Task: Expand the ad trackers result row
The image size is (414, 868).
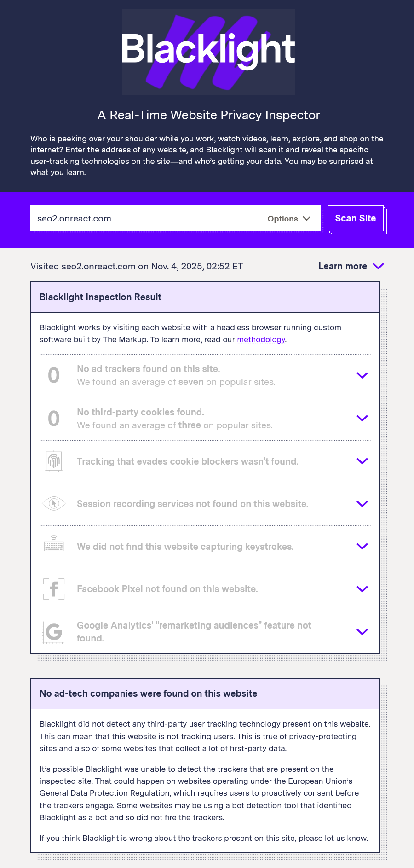Action: click(362, 375)
